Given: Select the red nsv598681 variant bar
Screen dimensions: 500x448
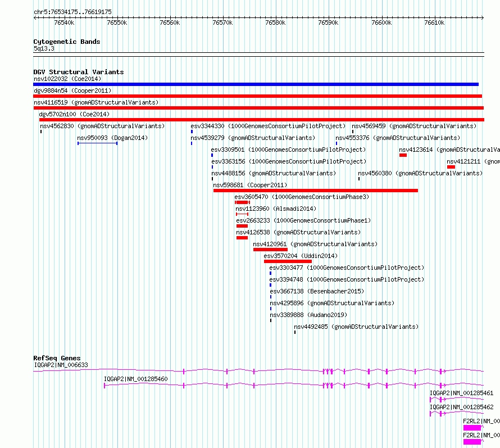Looking at the screenshot, I should [316, 191].
